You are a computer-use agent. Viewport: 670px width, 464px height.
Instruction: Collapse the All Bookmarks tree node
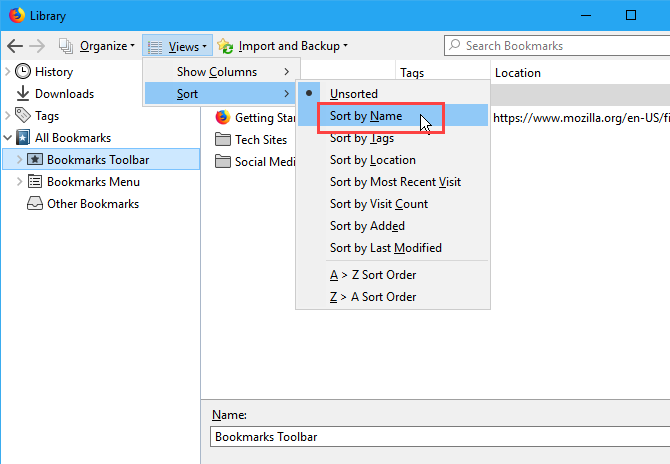tap(9, 138)
